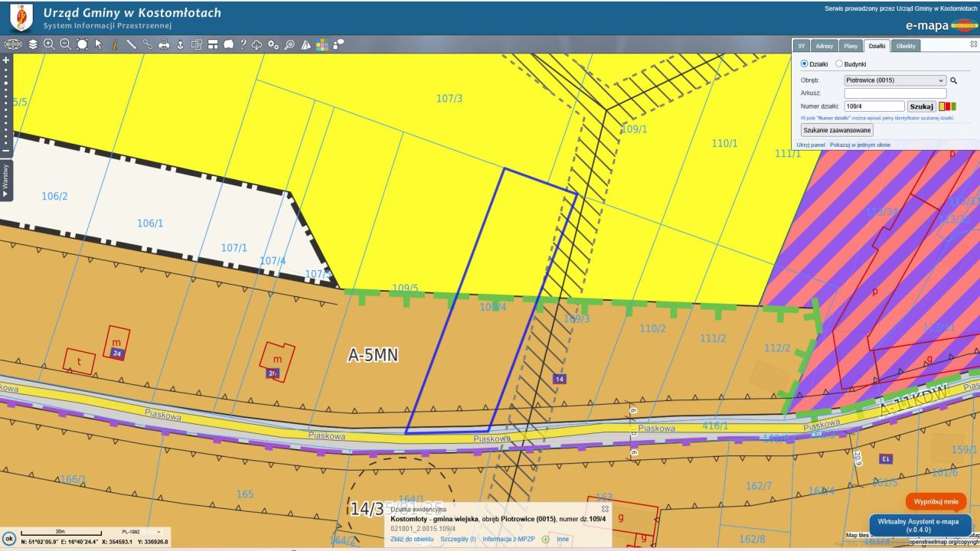The image size is (980, 551).
Task: Switch to the Adresy tab
Action: point(824,46)
